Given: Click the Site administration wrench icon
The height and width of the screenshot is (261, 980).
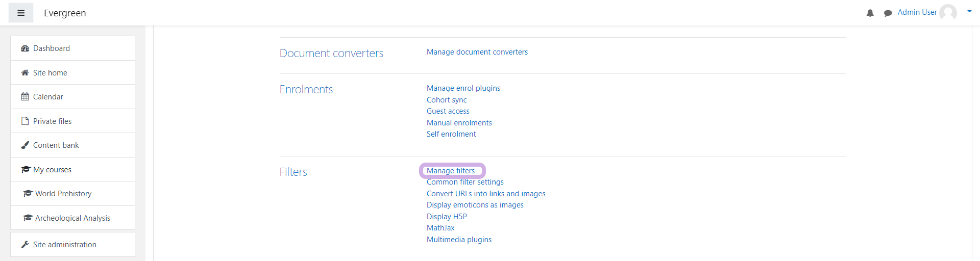Looking at the screenshot, I should (25, 245).
